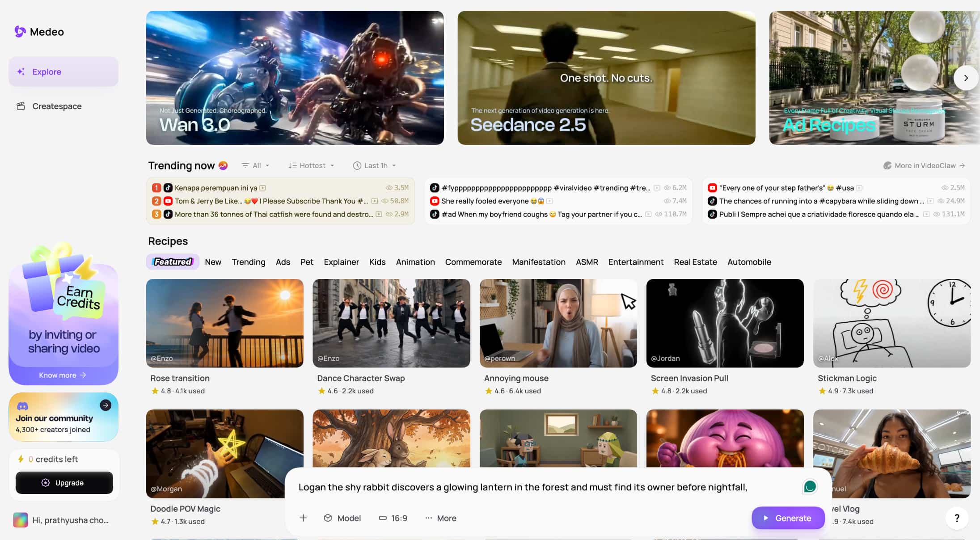Click the user avatar next to Hi, prathyusha

[21, 520]
